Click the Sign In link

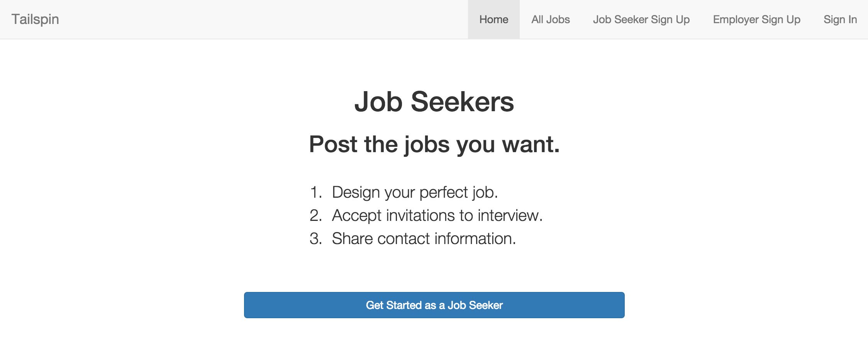pyautogui.click(x=840, y=19)
